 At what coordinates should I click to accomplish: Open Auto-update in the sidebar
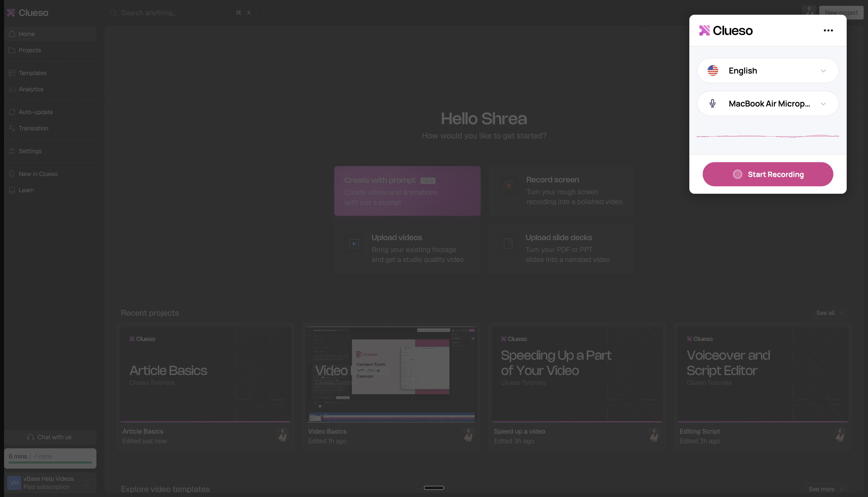pos(50,112)
